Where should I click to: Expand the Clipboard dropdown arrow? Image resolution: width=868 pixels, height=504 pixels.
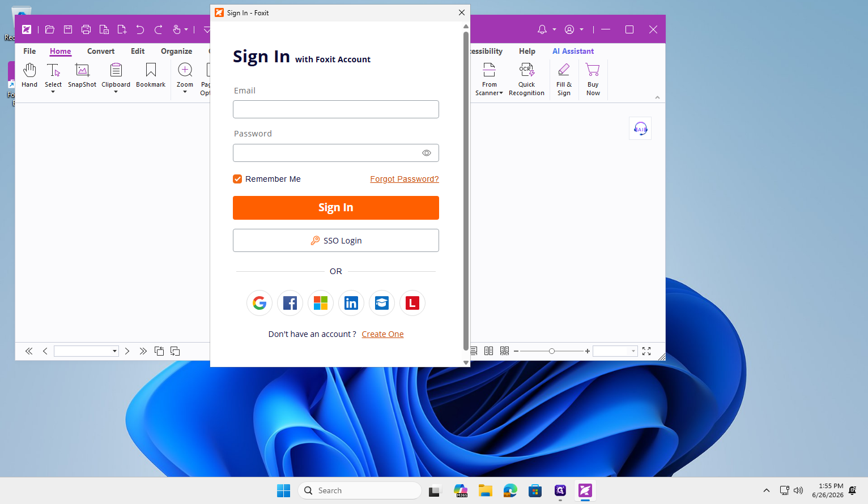[x=116, y=92]
